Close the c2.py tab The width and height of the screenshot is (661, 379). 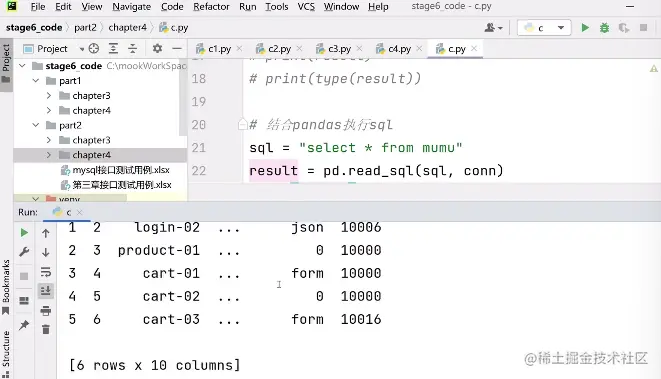(x=299, y=48)
